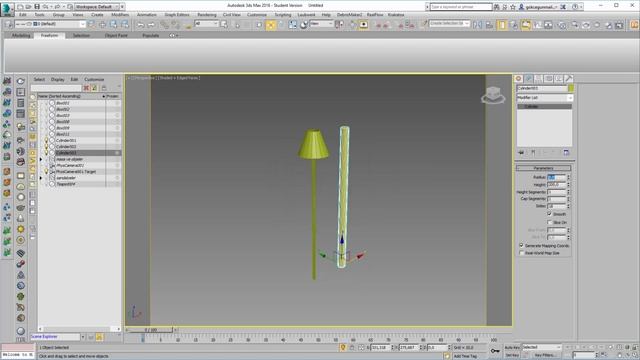Click the Cylinder003 object color swatch
The image size is (640, 360).
point(571,88)
